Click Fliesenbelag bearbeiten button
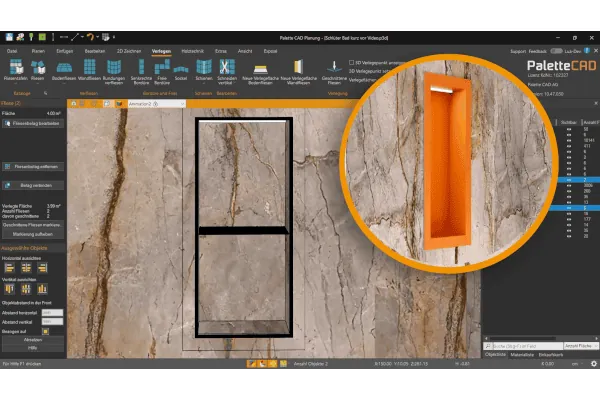The height and width of the screenshot is (400, 600). (33, 123)
